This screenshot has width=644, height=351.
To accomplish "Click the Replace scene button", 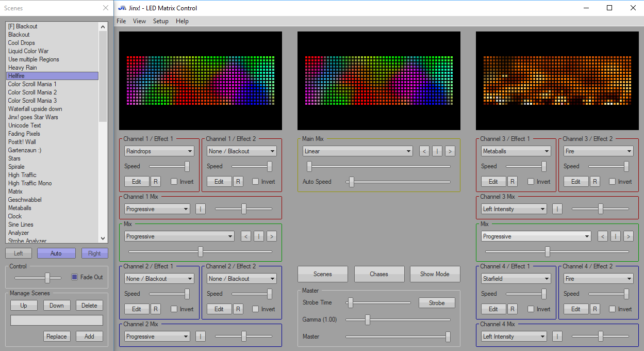I will [x=57, y=337].
